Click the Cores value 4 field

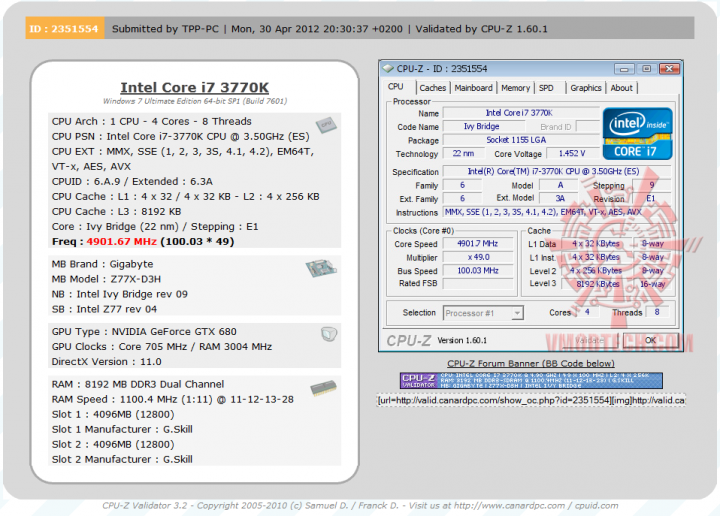click(x=586, y=312)
